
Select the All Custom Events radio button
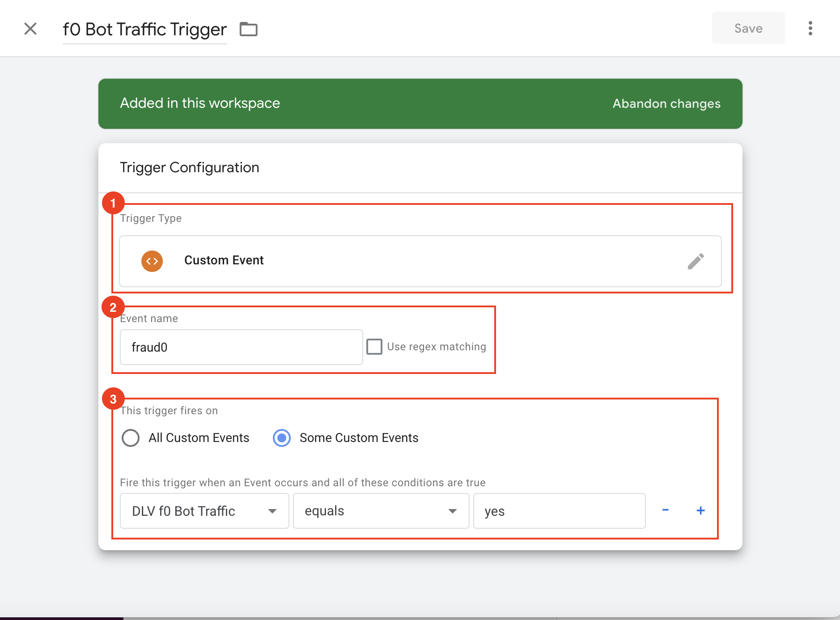(x=131, y=438)
